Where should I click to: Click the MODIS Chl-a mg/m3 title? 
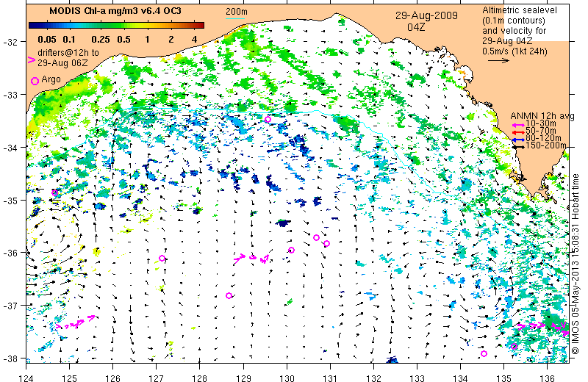tap(115, 11)
